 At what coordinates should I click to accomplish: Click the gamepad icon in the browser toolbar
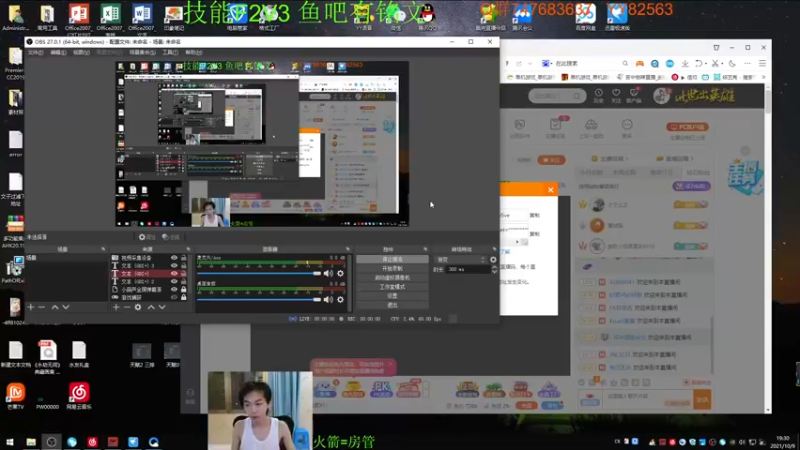tap(639, 63)
